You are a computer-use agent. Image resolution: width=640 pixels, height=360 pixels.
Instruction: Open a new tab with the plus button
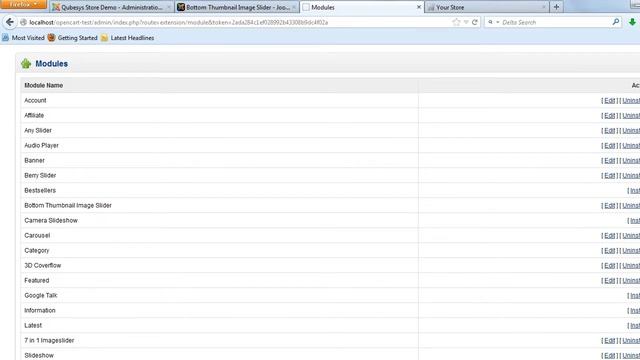click(556, 7)
